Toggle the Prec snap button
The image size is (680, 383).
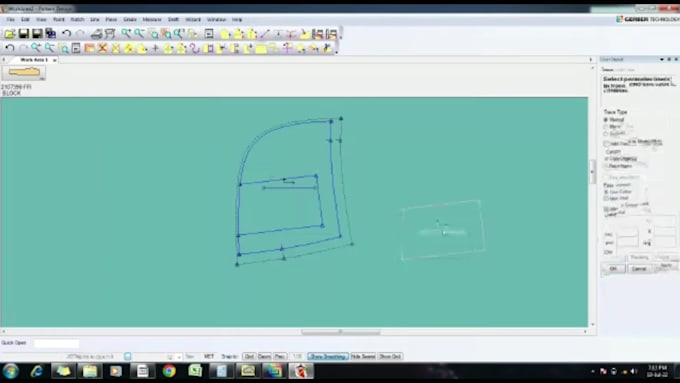(x=280, y=357)
